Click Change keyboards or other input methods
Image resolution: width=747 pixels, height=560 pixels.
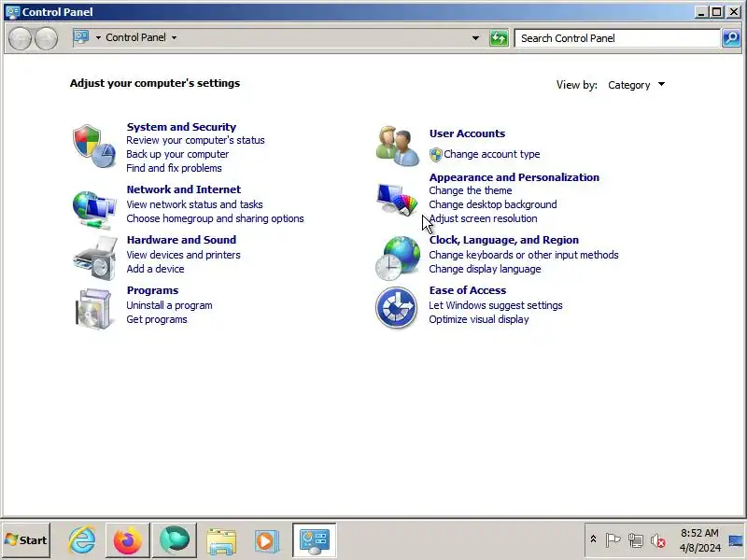(524, 255)
